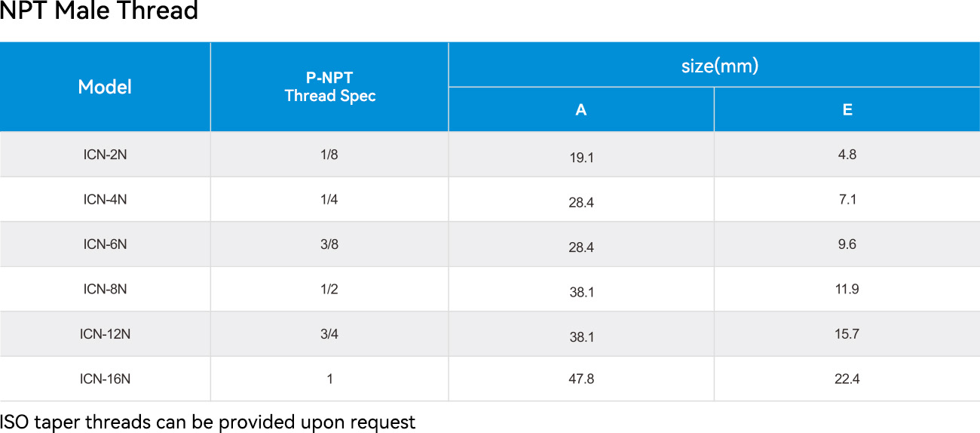
Task: Select the 47.8 value in column A
Action: click(581, 379)
